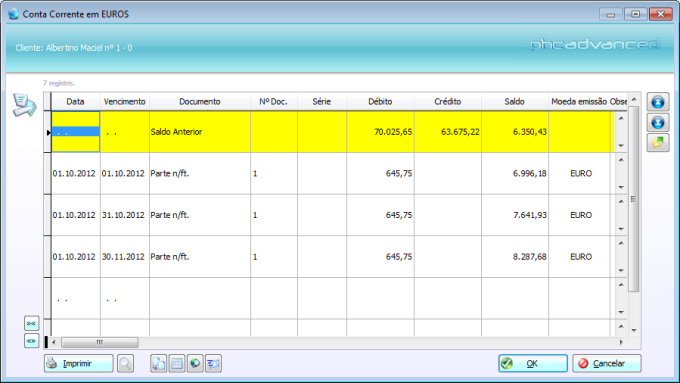Viewport: 680px width, 383px height.
Task: Click Parte n/ft. in row due 31.10.2012
Action: [x=170, y=215]
